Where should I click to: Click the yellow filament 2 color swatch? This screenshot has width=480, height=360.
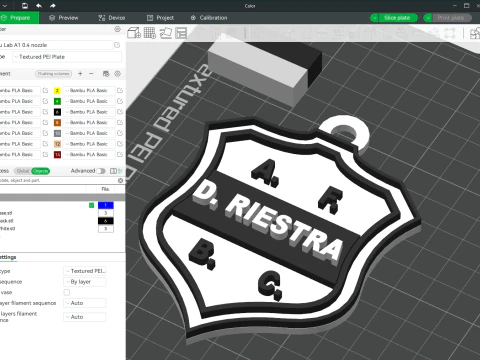coord(57,90)
